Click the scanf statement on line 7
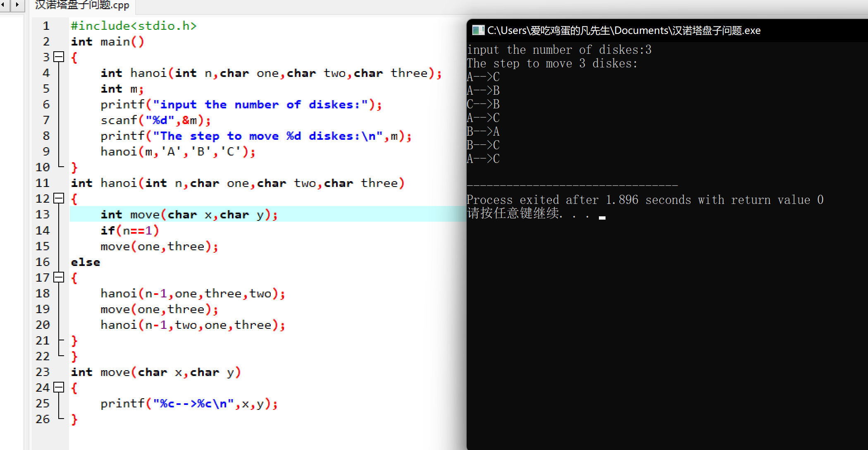The width and height of the screenshot is (868, 450). 156,120
